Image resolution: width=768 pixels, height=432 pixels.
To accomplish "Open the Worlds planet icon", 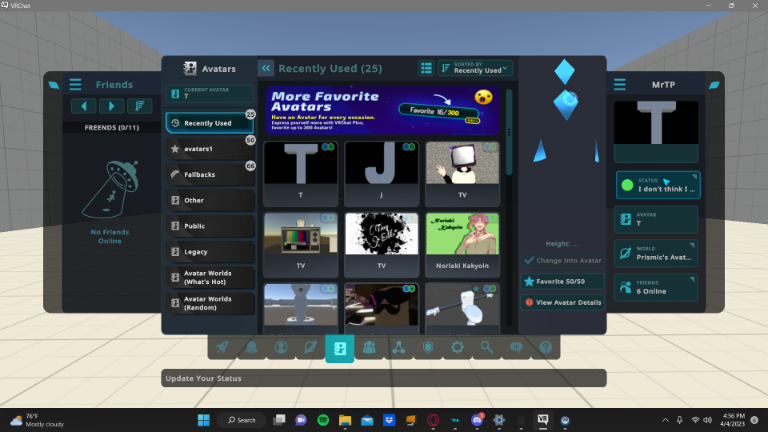I will click(x=310, y=347).
